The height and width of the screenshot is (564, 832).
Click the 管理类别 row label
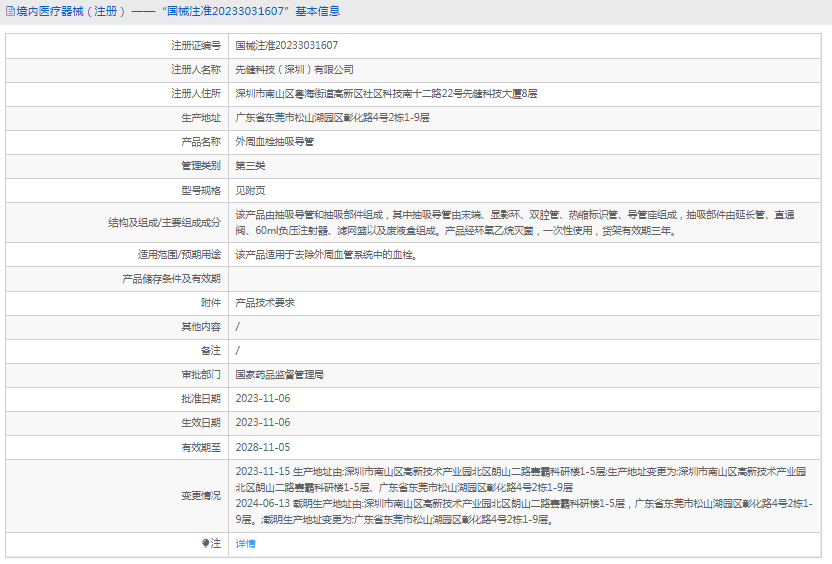(201, 166)
